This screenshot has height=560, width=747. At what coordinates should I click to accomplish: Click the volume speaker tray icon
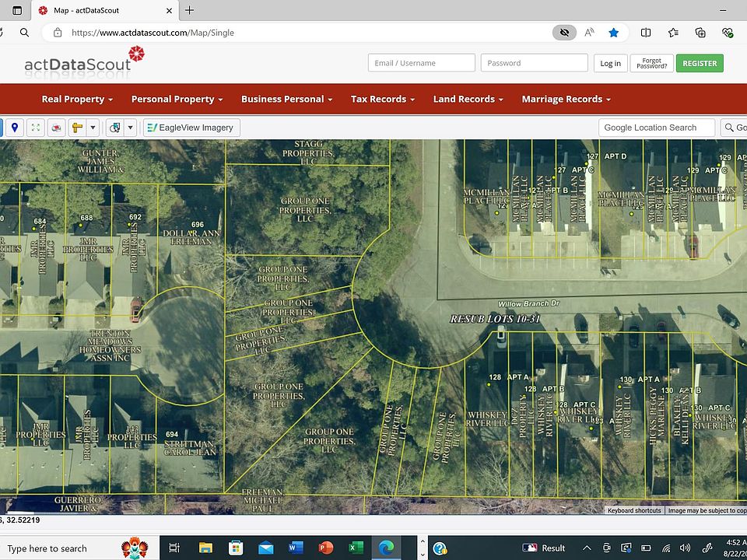685,548
